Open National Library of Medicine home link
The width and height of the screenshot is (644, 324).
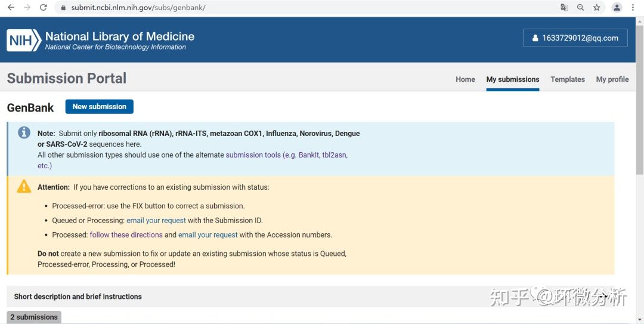(x=119, y=36)
